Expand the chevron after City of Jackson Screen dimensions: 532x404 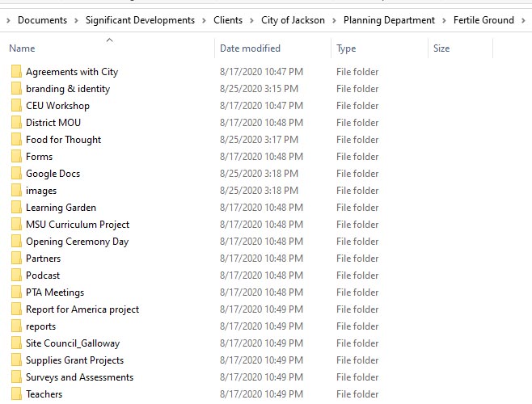(334, 21)
